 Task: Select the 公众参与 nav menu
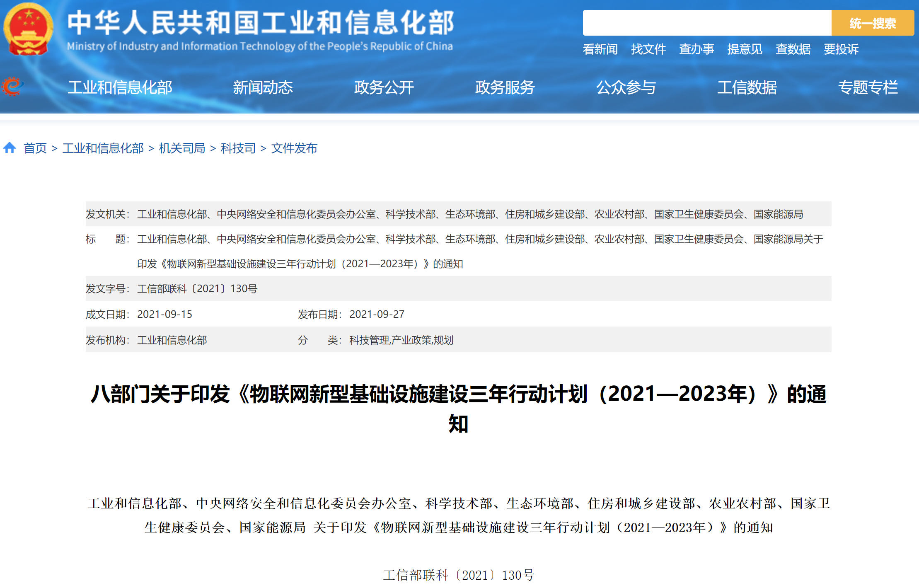coord(626,87)
